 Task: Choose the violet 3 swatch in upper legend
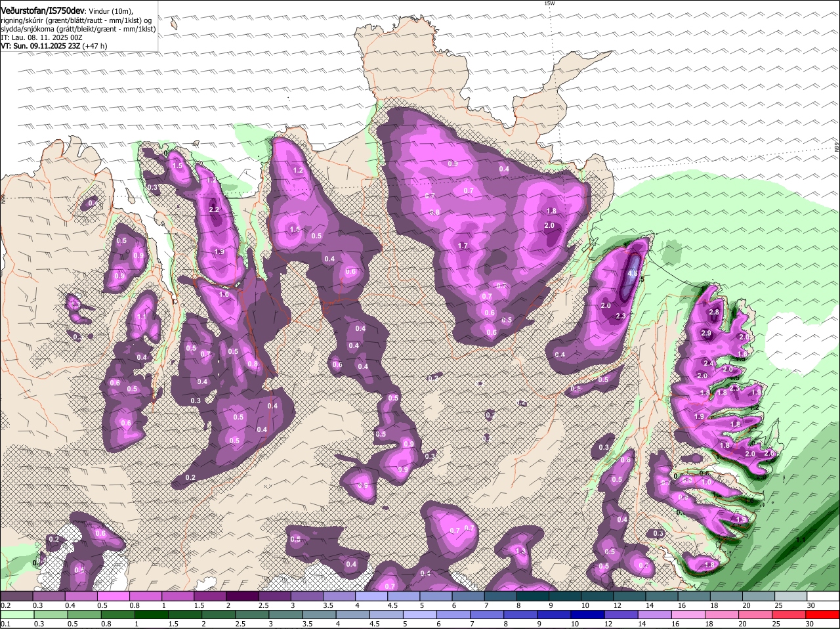pos(306,596)
